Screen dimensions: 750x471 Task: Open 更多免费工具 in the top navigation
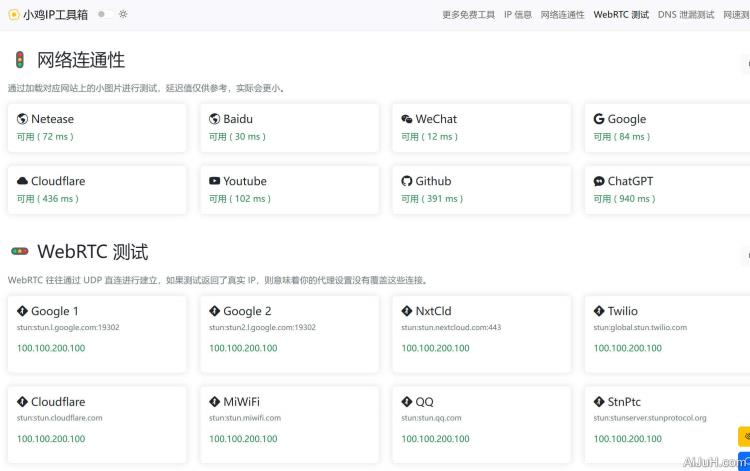pos(468,15)
